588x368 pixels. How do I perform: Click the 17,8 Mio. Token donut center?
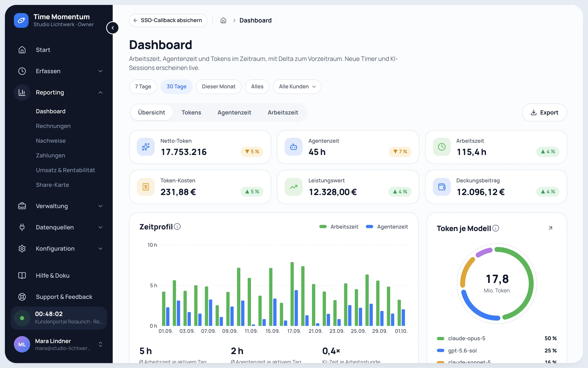497,283
